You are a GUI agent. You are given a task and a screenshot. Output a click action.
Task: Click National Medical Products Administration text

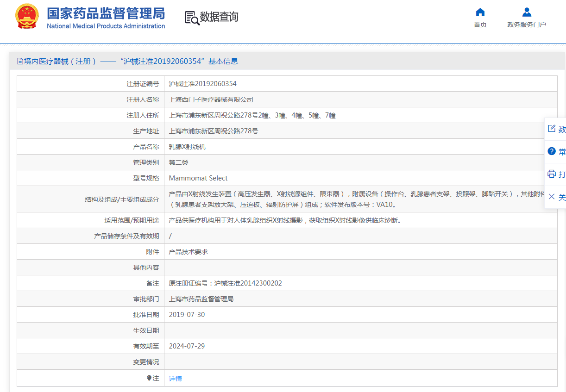[106, 26]
